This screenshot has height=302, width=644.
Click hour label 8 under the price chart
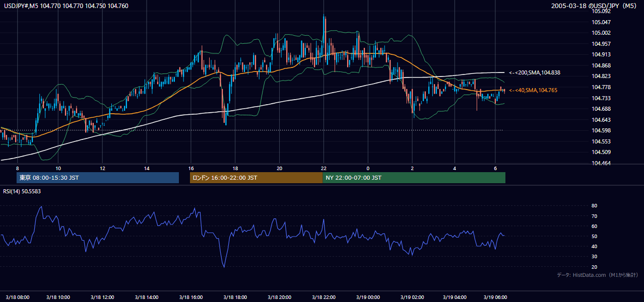(17, 168)
